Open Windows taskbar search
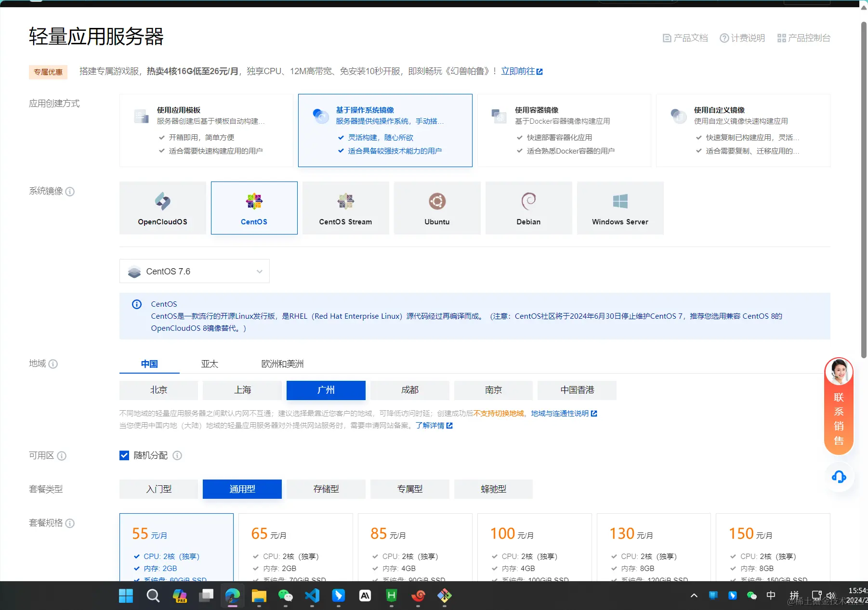Screen dimensions: 868x610 pos(153,596)
